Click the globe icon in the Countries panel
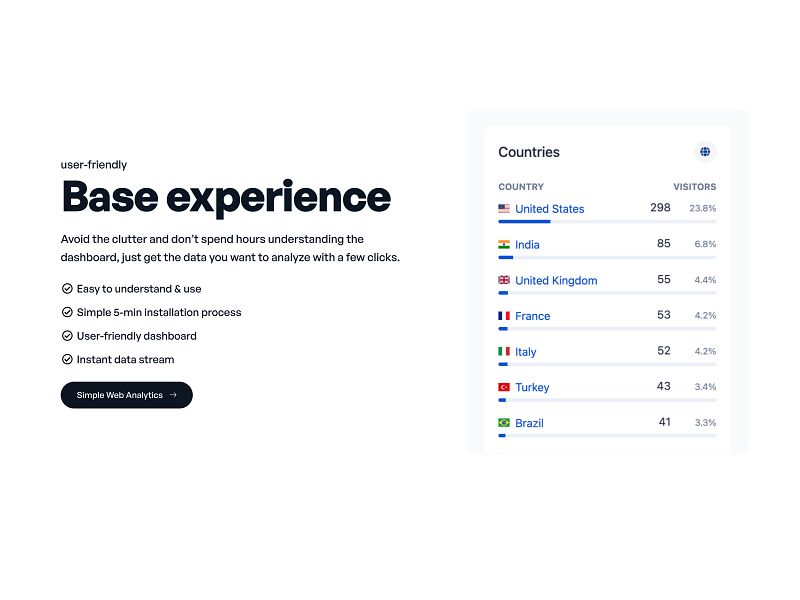The width and height of the screenshot is (800, 600). 705,151
